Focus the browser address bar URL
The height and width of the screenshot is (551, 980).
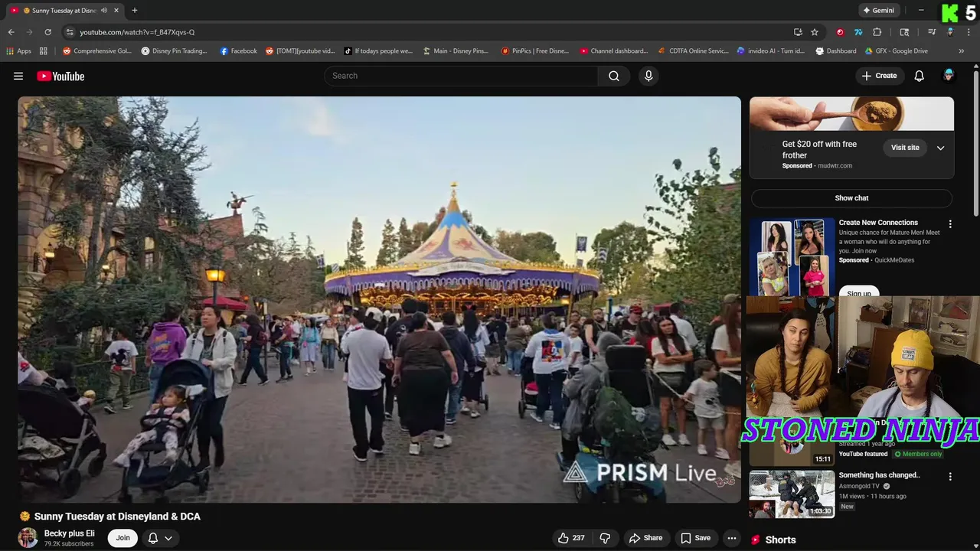tap(136, 32)
